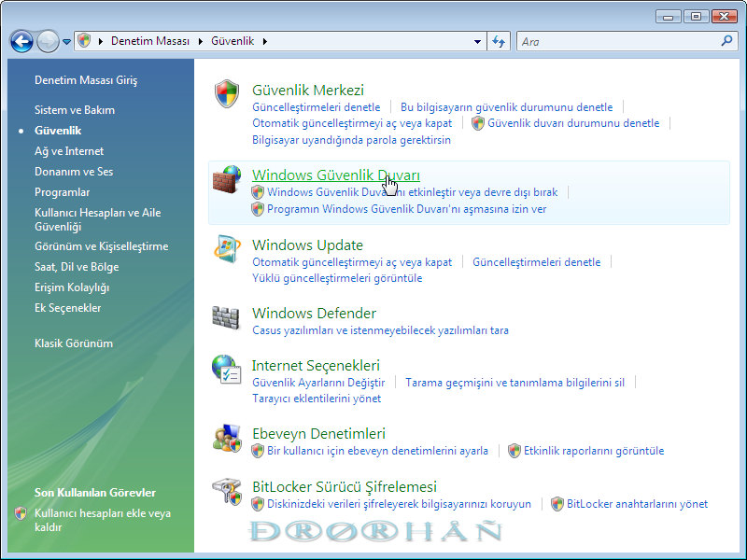Click BitLocker anahtarlarını yönet link
Screen dimensions: 747x560
point(638,504)
